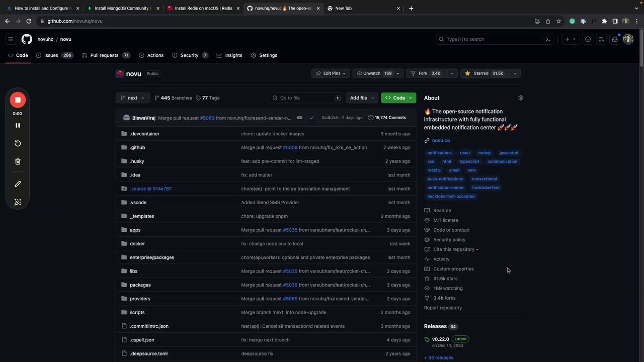The height and width of the screenshot is (362, 644).
Task: Click the commit history clock icon
Action: point(371,118)
